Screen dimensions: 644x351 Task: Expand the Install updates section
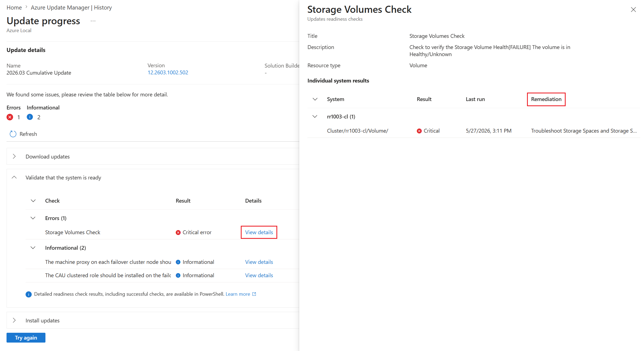14,320
